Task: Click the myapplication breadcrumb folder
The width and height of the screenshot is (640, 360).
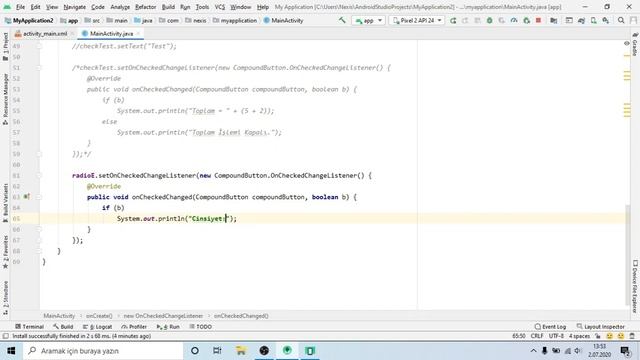Action: tap(235, 20)
